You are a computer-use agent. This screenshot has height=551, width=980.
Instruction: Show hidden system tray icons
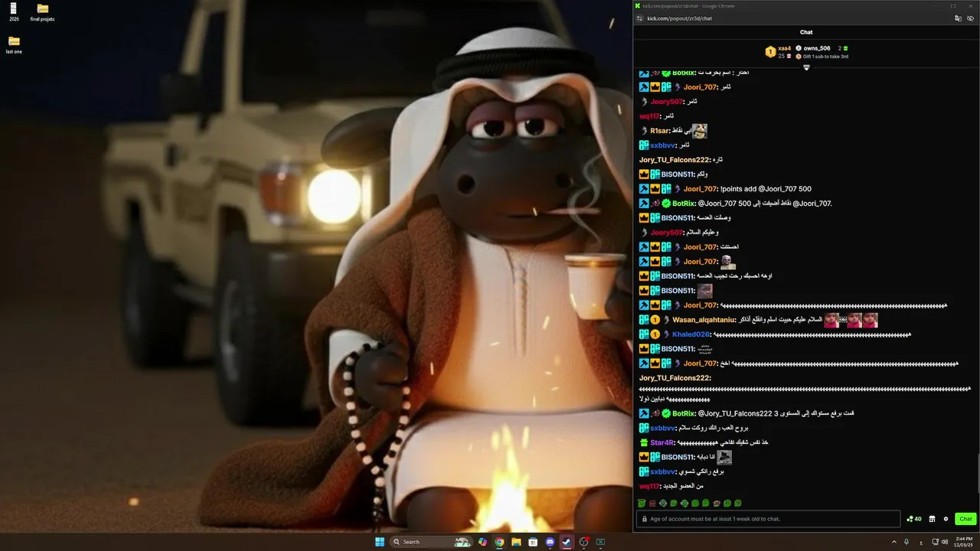click(x=894, y=542)
